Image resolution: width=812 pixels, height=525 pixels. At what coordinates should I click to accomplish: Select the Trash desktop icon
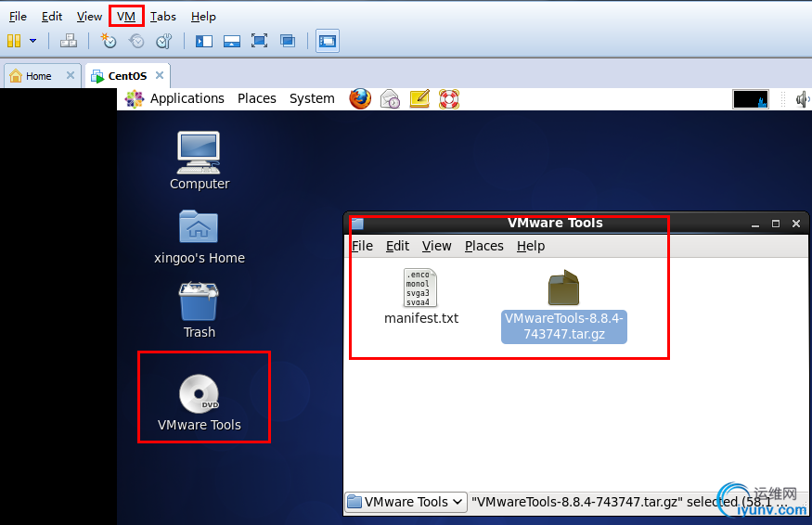click(x=199, y=311)
